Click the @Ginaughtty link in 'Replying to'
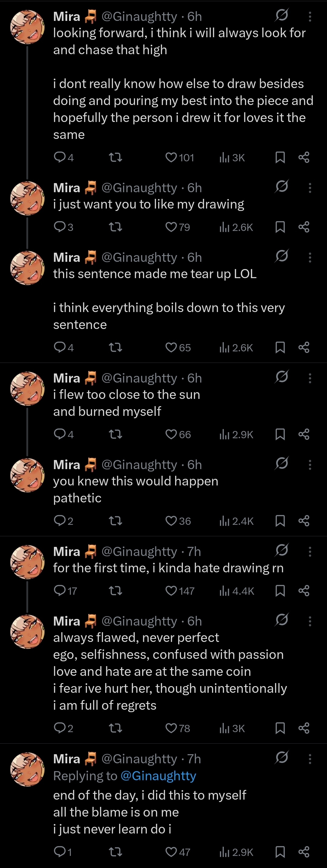This screenshot has height=868, width=327. 158,776
